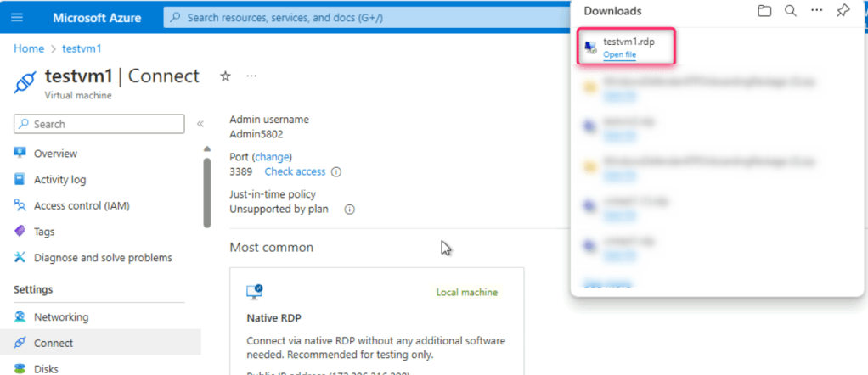Click the info icon next to Check access
This screenshot has width=868, height=375.
pos(336,172)
